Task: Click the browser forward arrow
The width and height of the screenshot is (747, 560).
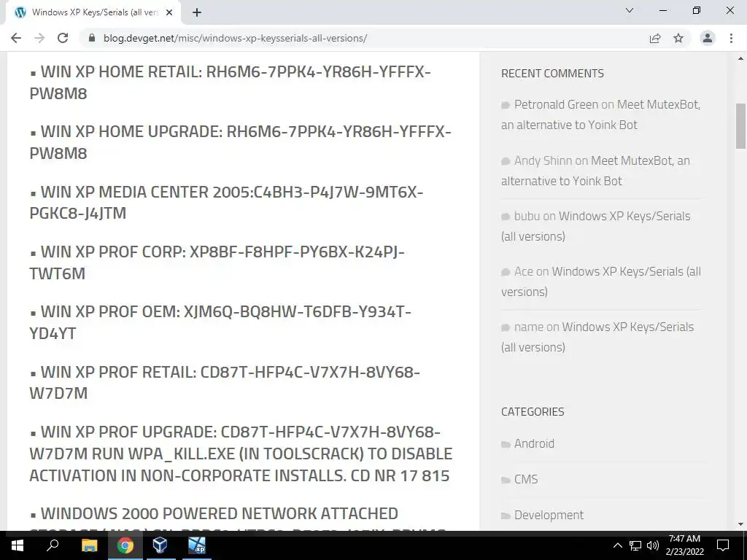Action: click(39, 38)
